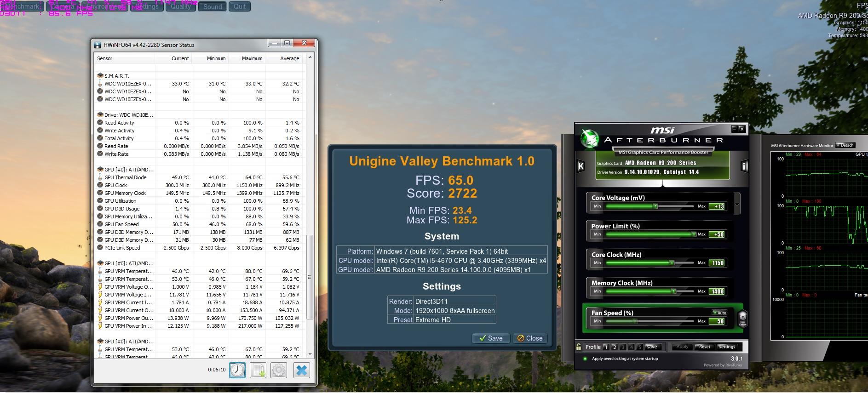Click the WDC WD10EZEX temperature thermometer icon
868x393 pixels.
tap(100, 84)
